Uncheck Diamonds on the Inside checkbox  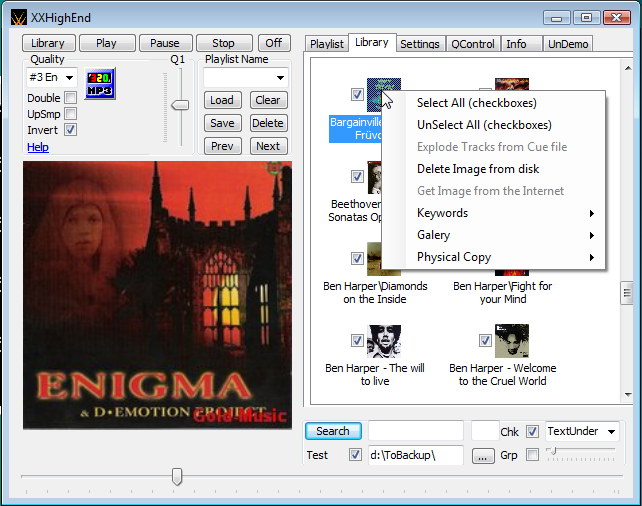(x=357, y=258)
